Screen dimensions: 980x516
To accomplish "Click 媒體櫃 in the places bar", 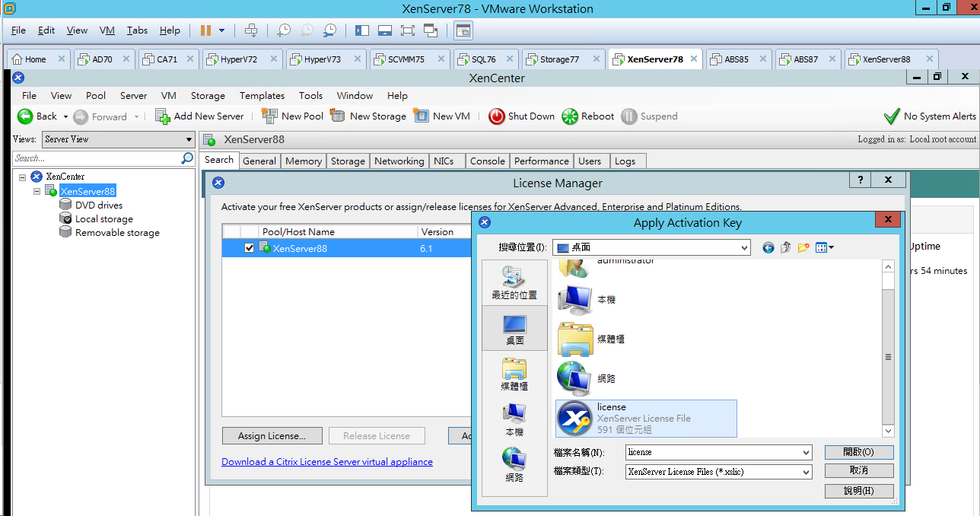I will 514,373.
